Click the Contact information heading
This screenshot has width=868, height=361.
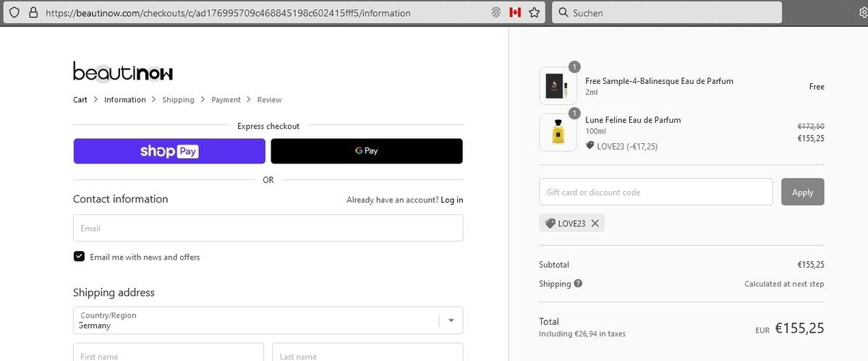pos(120,199)
